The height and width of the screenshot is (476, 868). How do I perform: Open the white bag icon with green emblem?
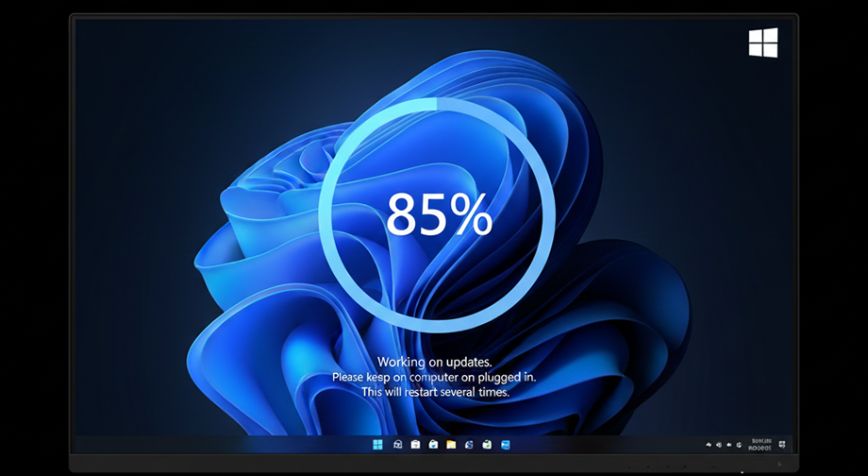click(487, 445)
